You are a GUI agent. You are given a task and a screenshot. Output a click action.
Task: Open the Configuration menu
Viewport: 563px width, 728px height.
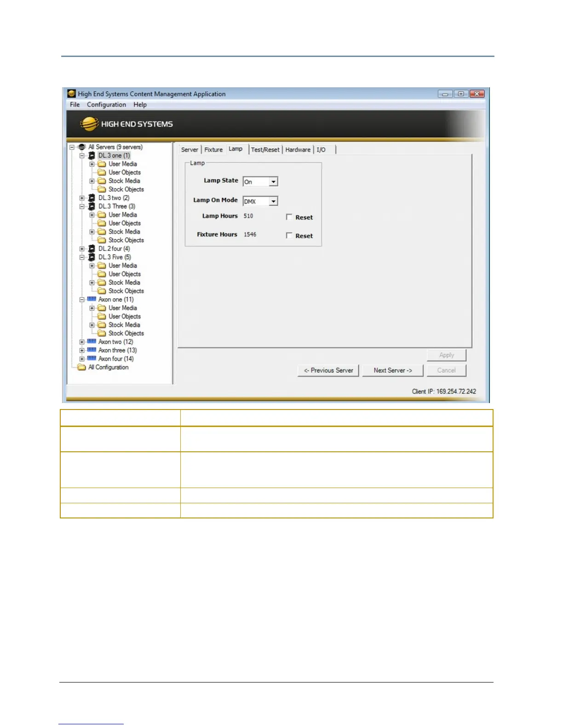[106, 105]
